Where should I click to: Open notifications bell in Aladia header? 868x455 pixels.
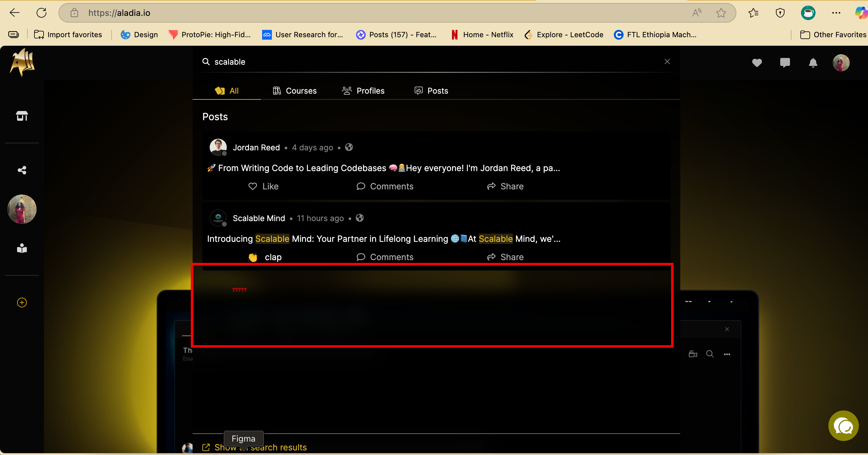coord(813,63)
